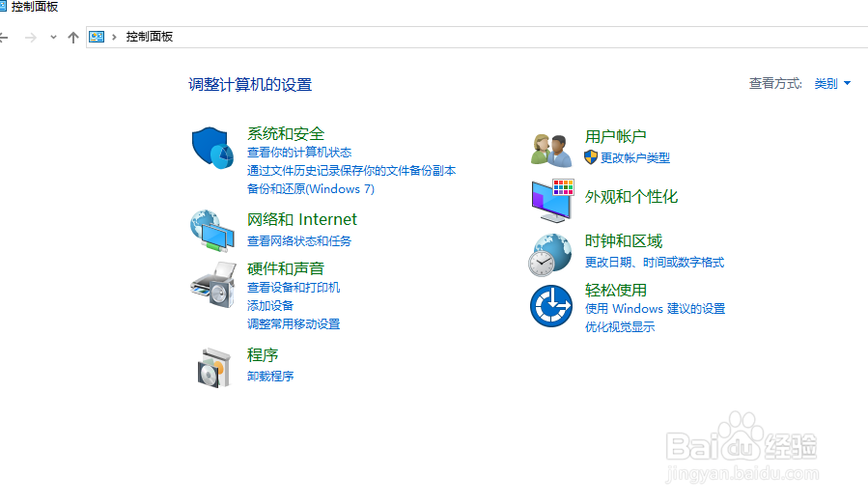868x504 pixels.
Task: Open the 程序 category link
Action: pos(263,355)
